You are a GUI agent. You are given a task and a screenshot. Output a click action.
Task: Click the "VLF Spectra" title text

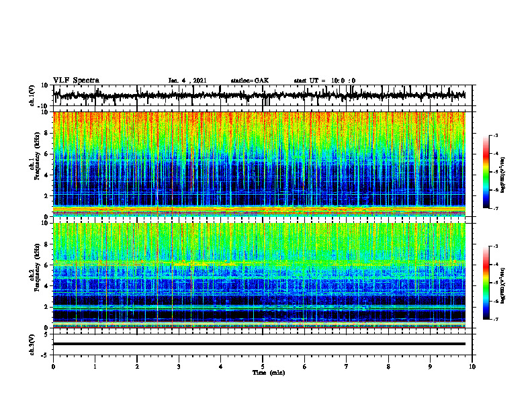point(77,81)
